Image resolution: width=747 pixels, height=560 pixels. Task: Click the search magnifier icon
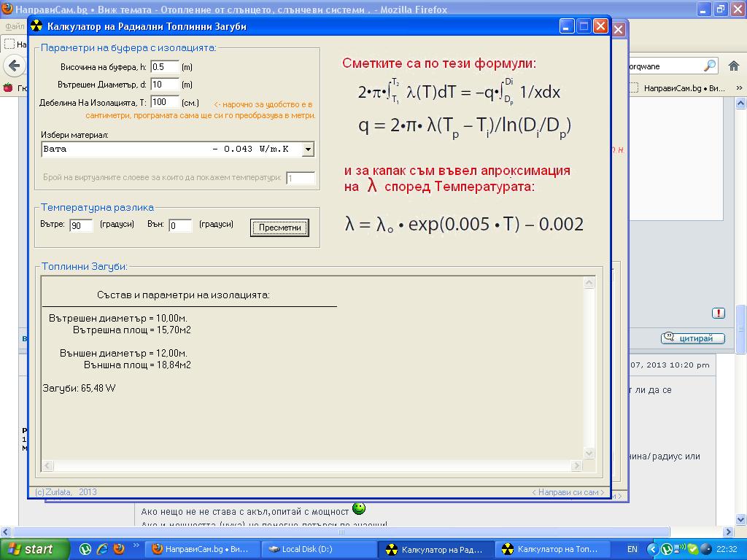click(710, 66)
